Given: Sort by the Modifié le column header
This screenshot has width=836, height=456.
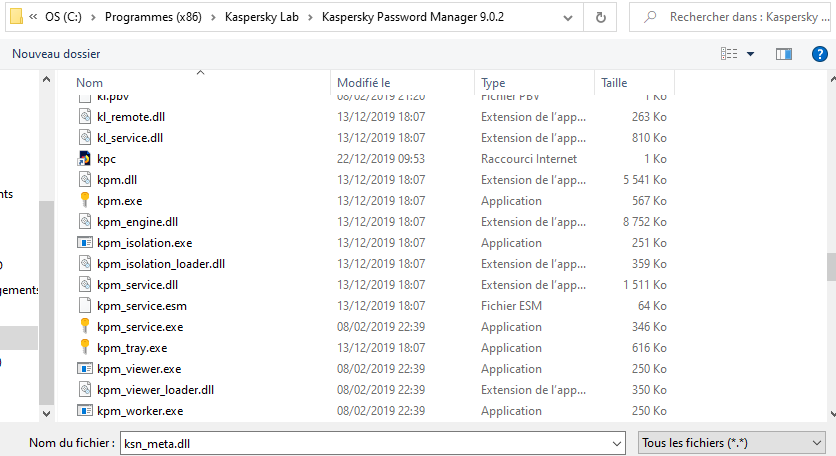Looking at the screenshot, I should click(364, 83).
